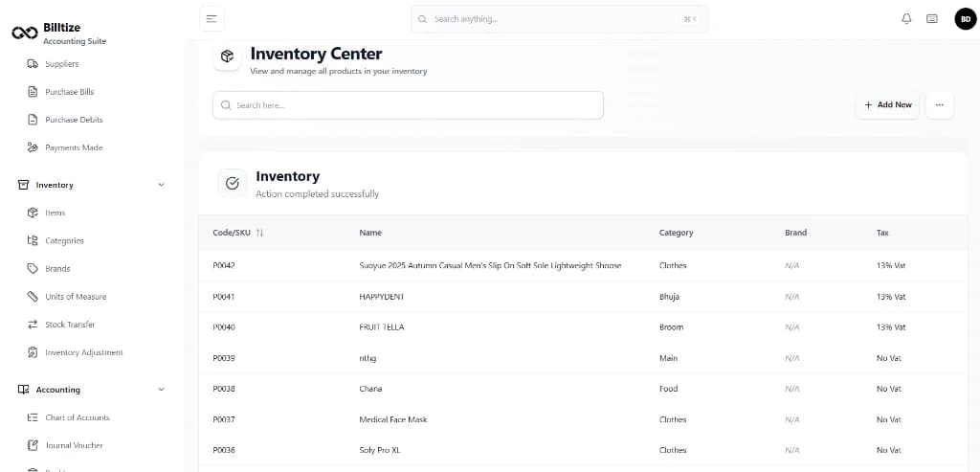Click the Purchase Debits file icon
Screen dimensions: 980x472
click(33, 120)
